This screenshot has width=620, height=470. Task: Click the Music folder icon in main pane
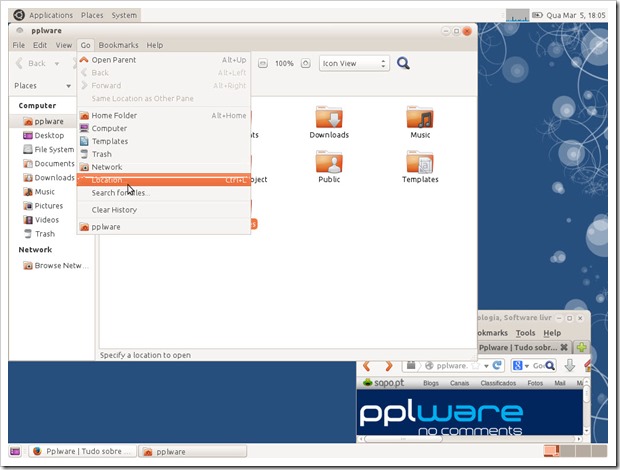420,118
